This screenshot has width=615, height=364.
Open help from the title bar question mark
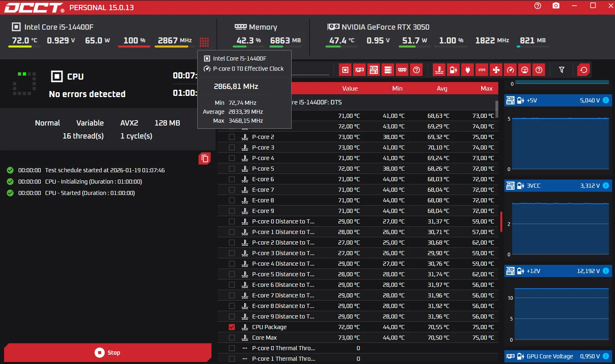[538, 6]
